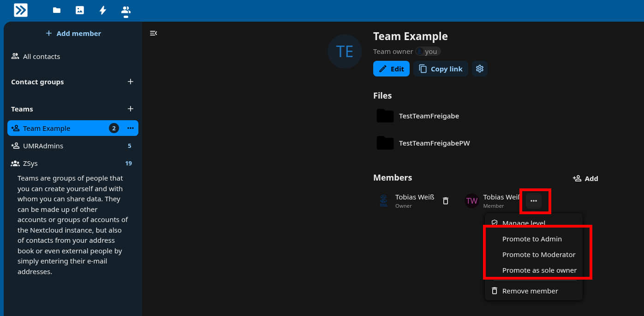This screenshot has height=316, width=644.
Task: Select Promote as sole owner
Action: click(x=539, y=270)
